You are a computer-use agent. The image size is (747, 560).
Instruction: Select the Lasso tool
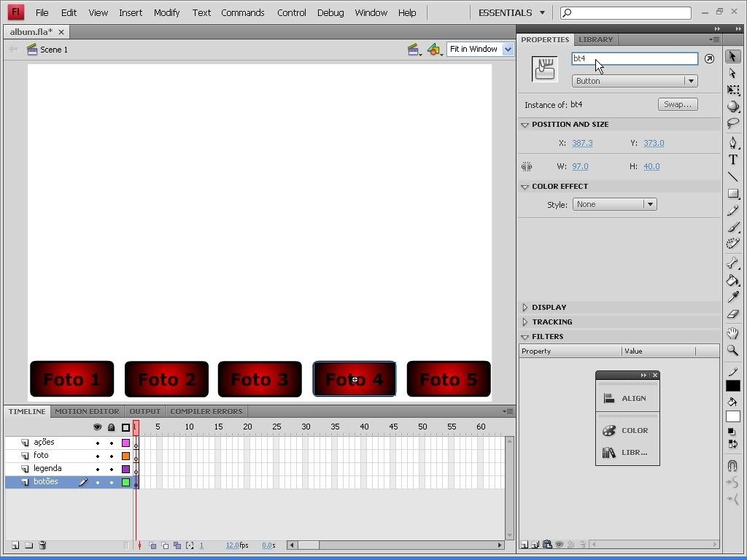click(x=733, y=124)
